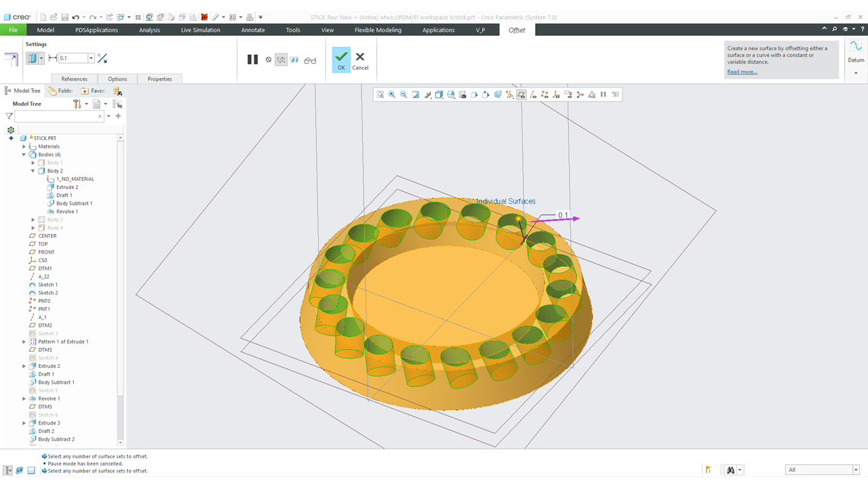The height and width of the screenshot is (488, 868).
Task: Toggle tree visibility filter icon
Action: click(x=117, y=104)
